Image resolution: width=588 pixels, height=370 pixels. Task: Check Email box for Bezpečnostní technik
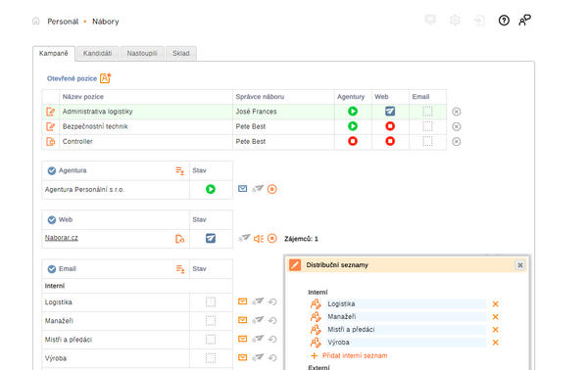pos(427,126)
